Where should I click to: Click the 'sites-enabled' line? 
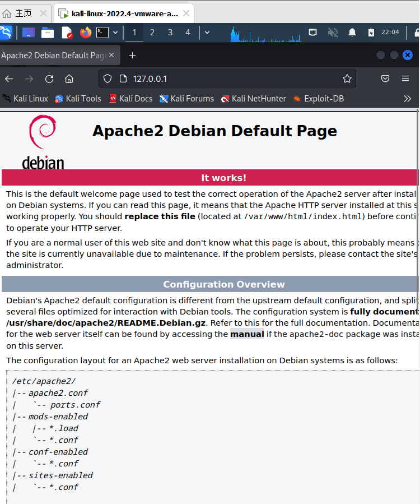pos(60,475)
